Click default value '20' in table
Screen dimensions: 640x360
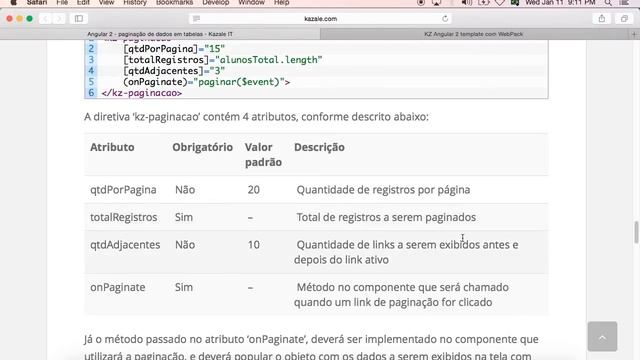[253, 190]
